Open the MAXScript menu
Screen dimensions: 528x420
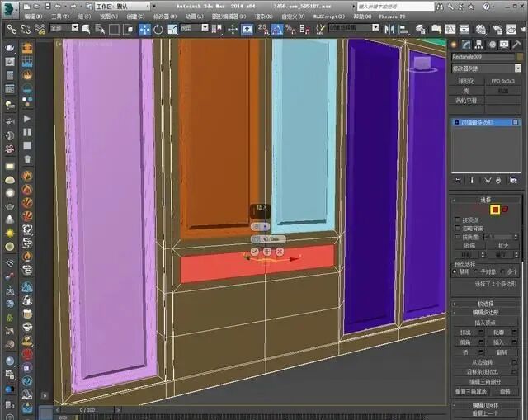point(329,17)
